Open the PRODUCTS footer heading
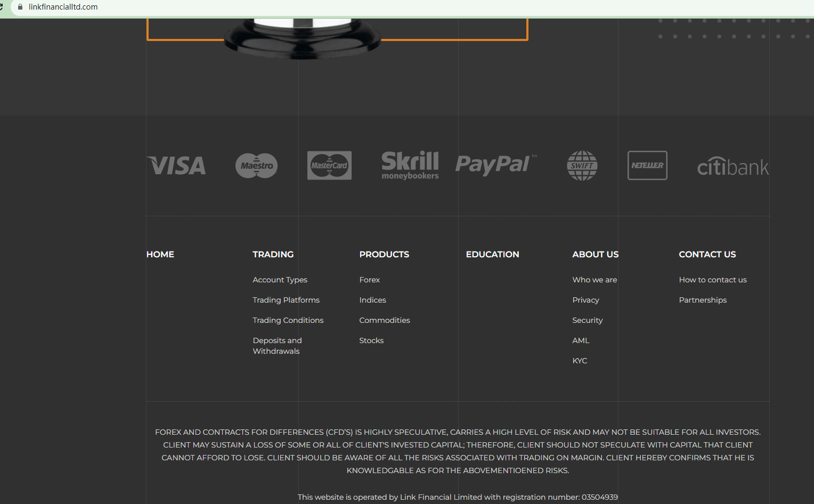 click(x=384, y=255)
